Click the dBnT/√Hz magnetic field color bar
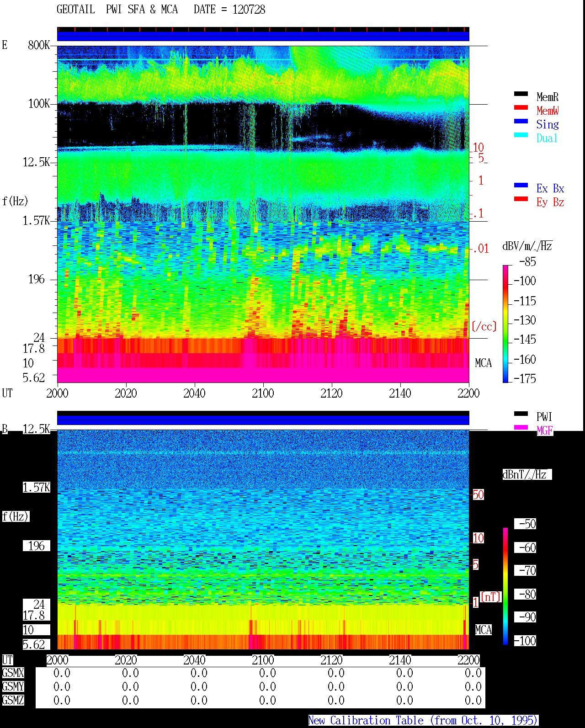This screenshot has height=728, width=585. (505, 586)
